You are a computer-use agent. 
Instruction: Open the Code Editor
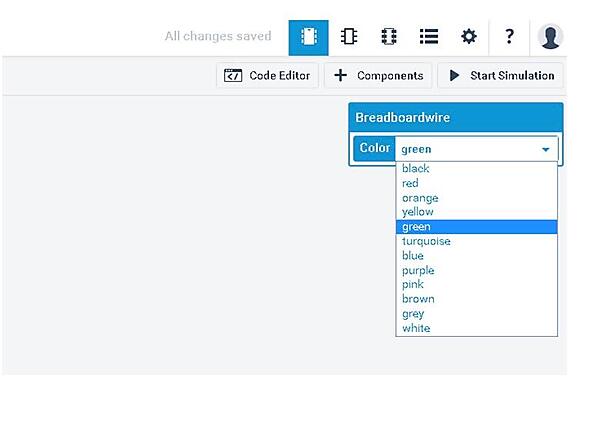[268, 76]
